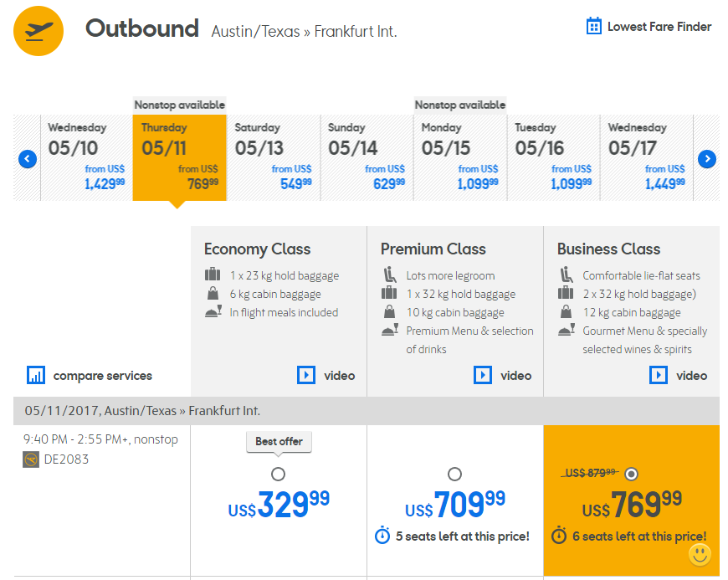Open the compare services link
This screenshot has height=580, width=728.
(x=102, y=376)
